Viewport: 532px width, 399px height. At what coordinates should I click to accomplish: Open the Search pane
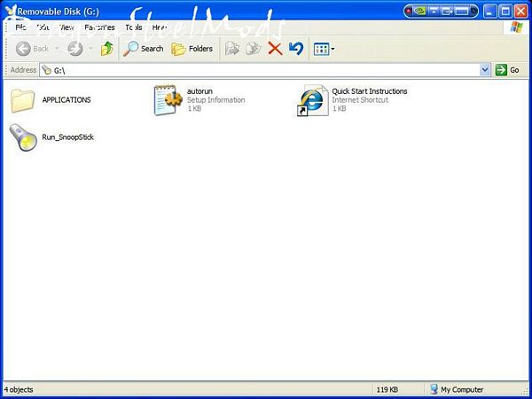pyautogui.click(x=144, y=49)
